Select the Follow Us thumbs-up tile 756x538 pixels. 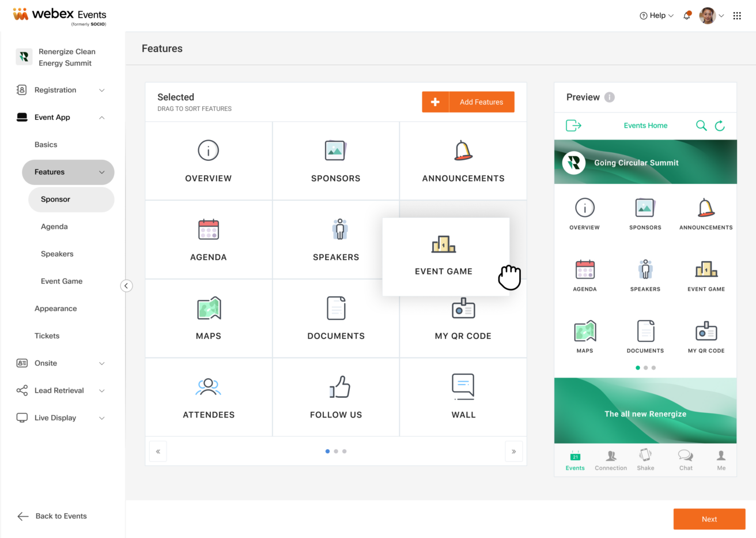[x=336, y=397]
